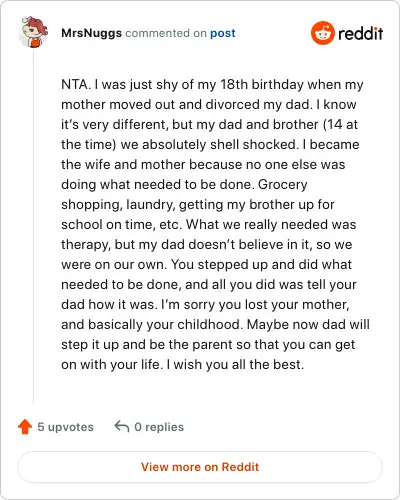The width and height of the screenshot is (400, 500).
Task: Click the MrsNuggs Snoo avatar icon
Action: coord(33,32)
